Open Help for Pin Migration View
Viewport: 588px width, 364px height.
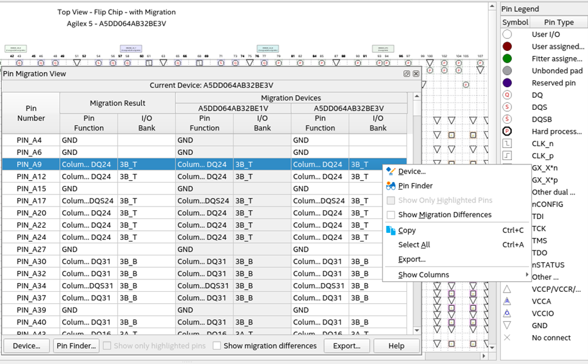[x=396, y=346]
